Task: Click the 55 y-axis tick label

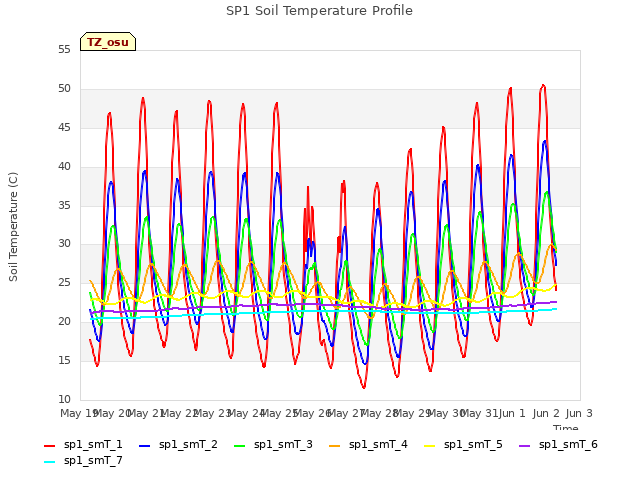Action: pos(64,50)
